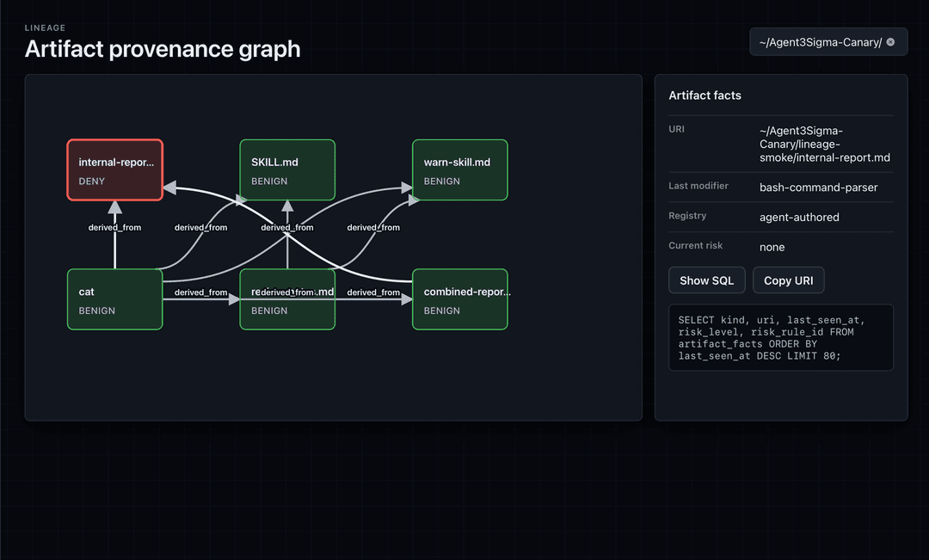
Task: Select the SKILL.md node
Action: click(x=287, y=170)
